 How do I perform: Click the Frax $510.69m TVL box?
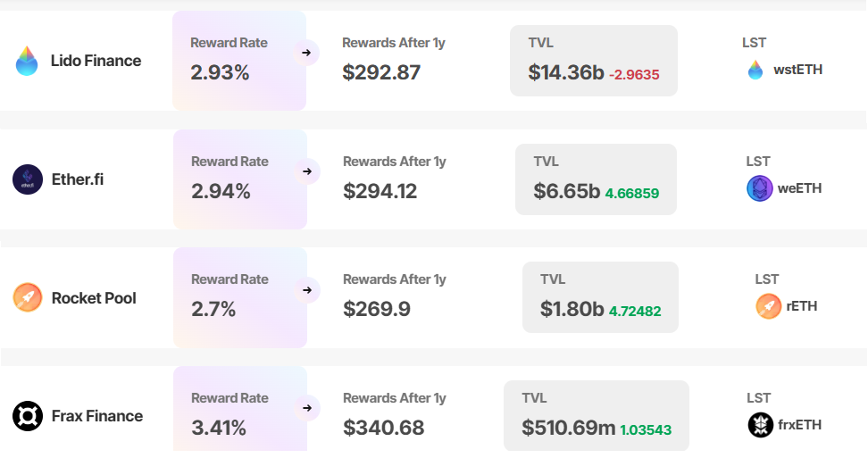point(596,416)
